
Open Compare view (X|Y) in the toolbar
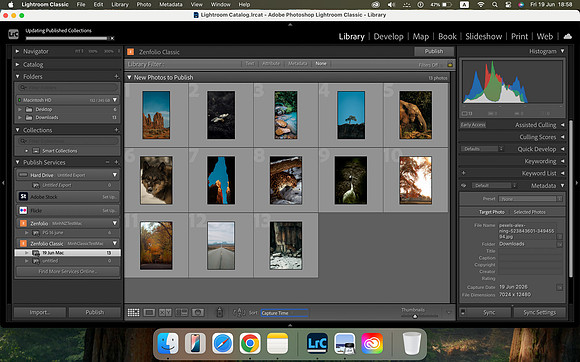(x=165, y=313)
